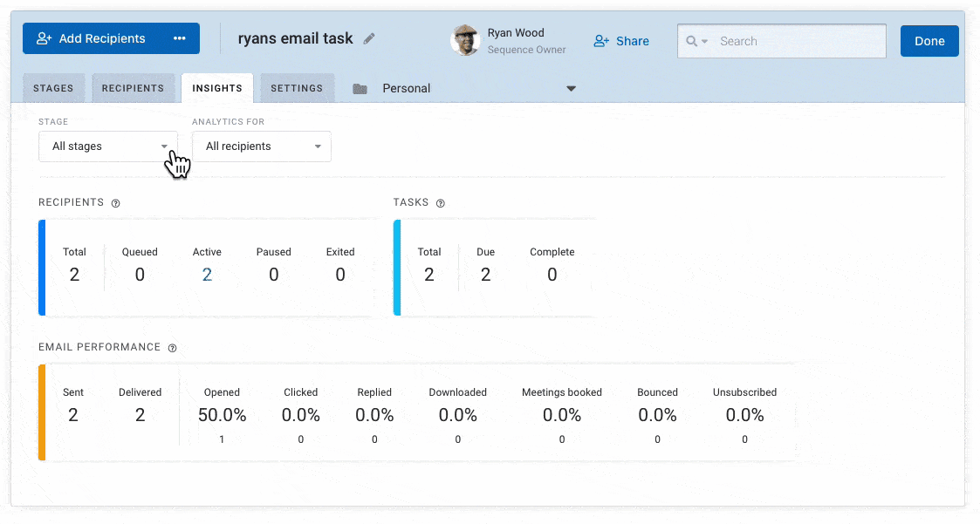Click the Email Performance help icon
This screenshot has height=524, width=980.
172,348
